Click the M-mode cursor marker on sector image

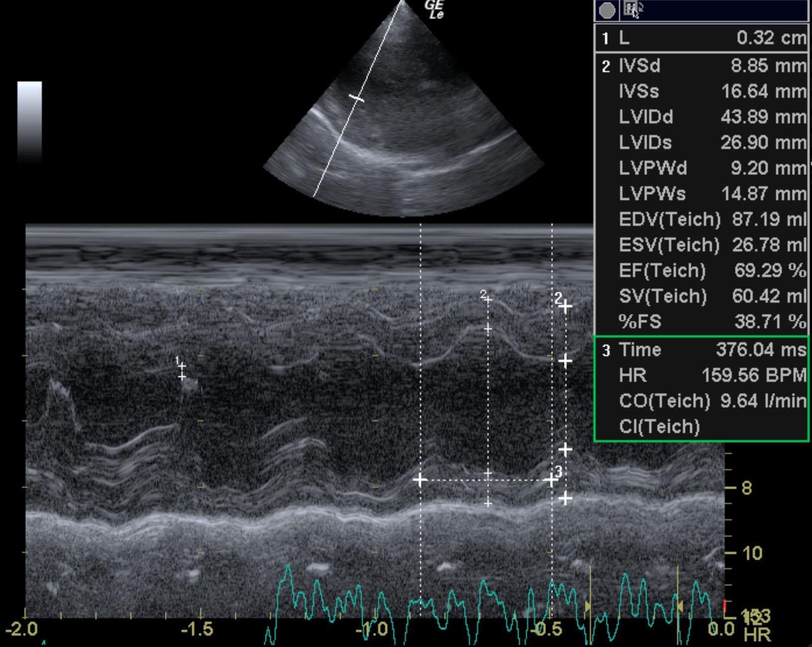pyautogui.click(x=356, y=98)
